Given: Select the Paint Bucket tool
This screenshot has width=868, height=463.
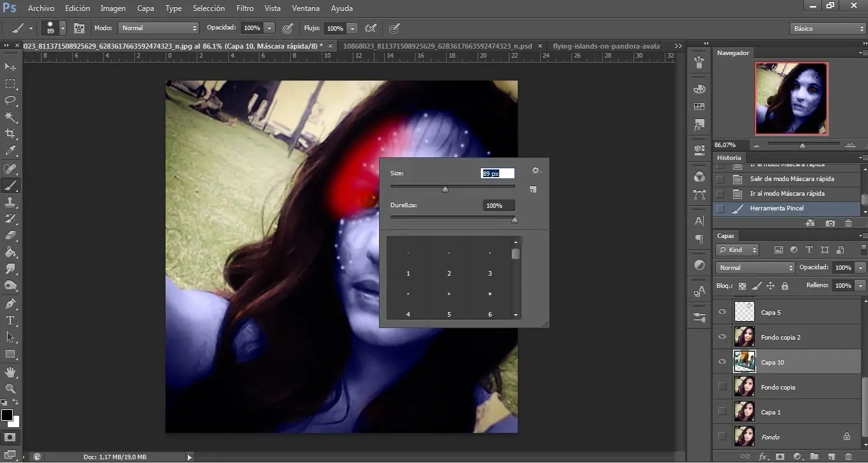Looking at the screenshot, I should click(x=10, y=252).
